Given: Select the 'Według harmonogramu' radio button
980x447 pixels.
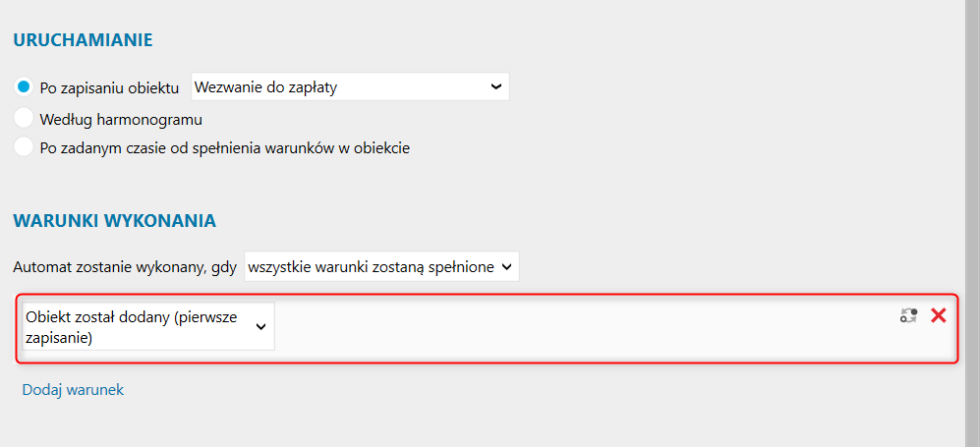Looking at the screenshot, I should click(25, 118).
